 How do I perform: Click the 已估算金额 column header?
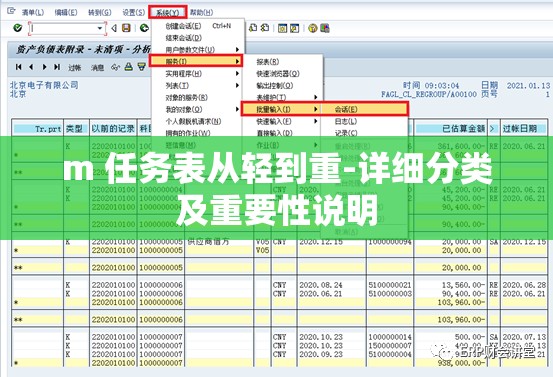[451, 129]
